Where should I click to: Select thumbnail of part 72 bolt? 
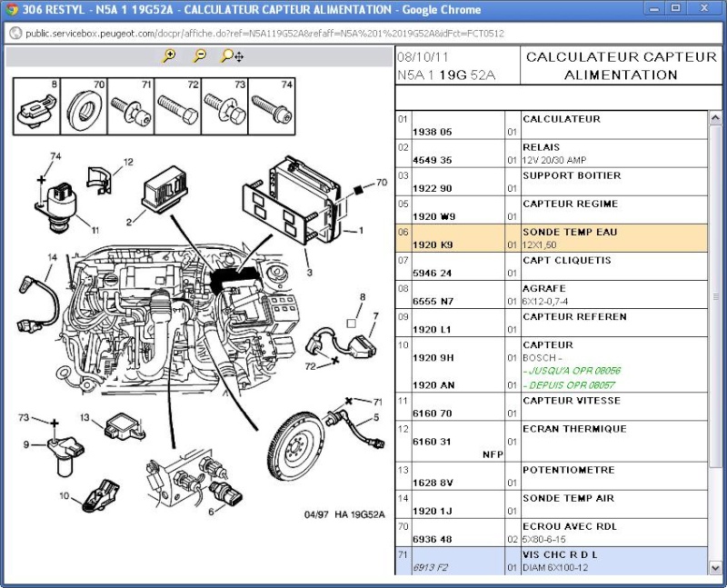pyautogui.click(x=177, y=106)
